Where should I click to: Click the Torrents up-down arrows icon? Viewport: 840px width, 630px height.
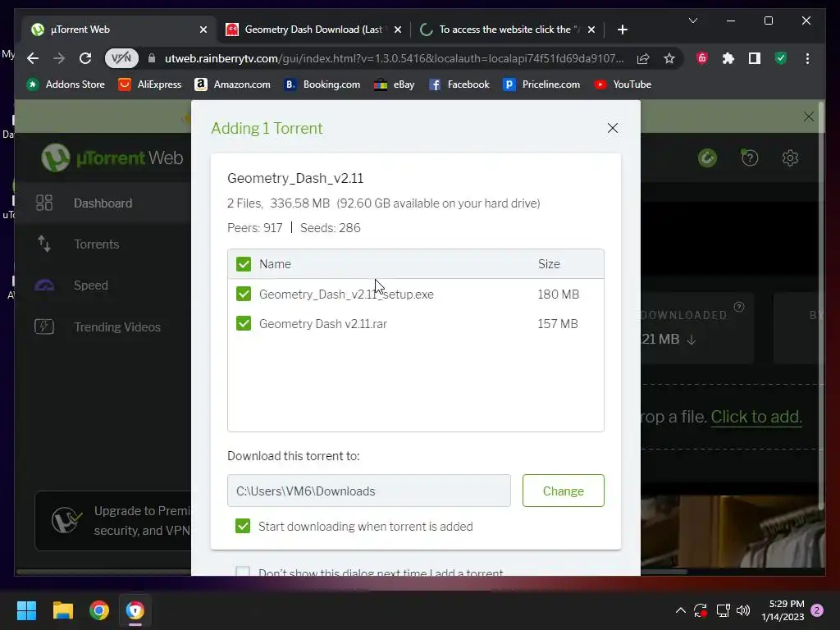(x=44, y=244)
